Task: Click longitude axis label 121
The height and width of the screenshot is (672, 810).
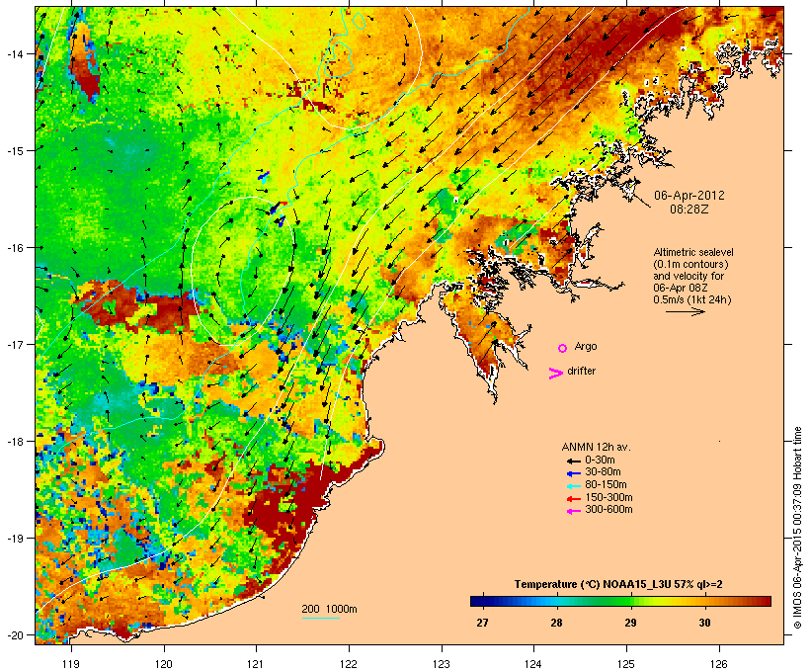Action: [x=256, y=664]
